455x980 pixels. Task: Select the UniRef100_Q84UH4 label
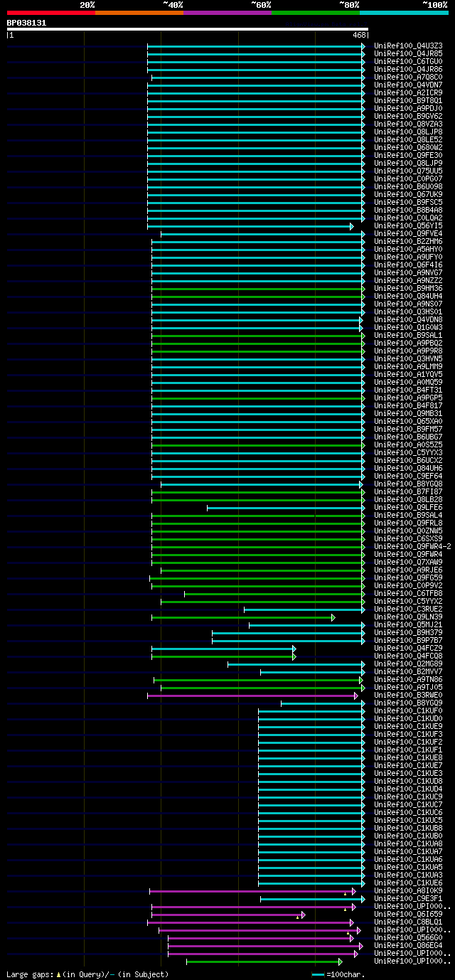[408, 296]
